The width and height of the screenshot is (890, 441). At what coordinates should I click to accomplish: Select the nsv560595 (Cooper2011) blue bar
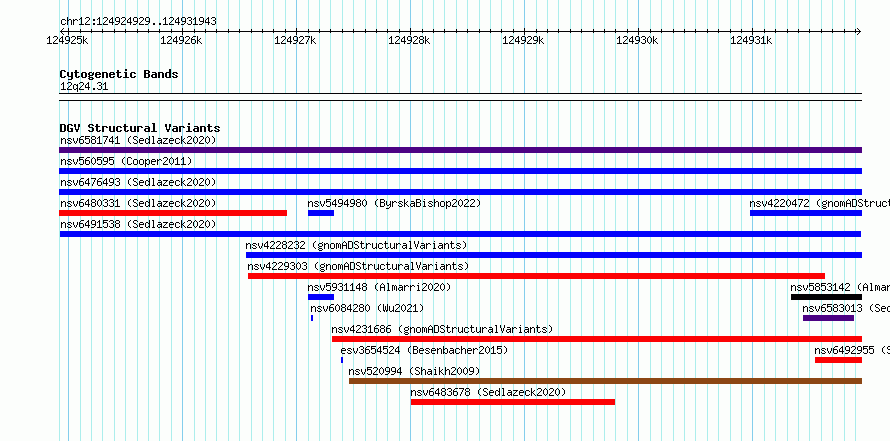pos(460,171)
